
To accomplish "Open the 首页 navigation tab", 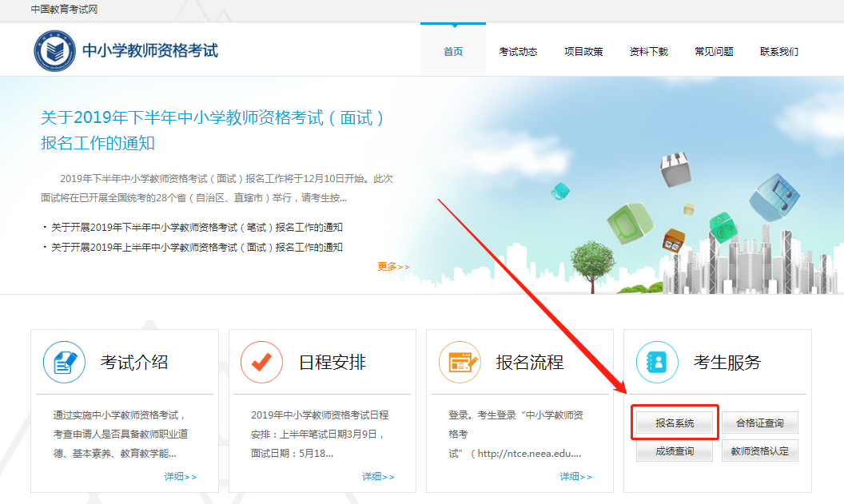I will coord(453,52).
